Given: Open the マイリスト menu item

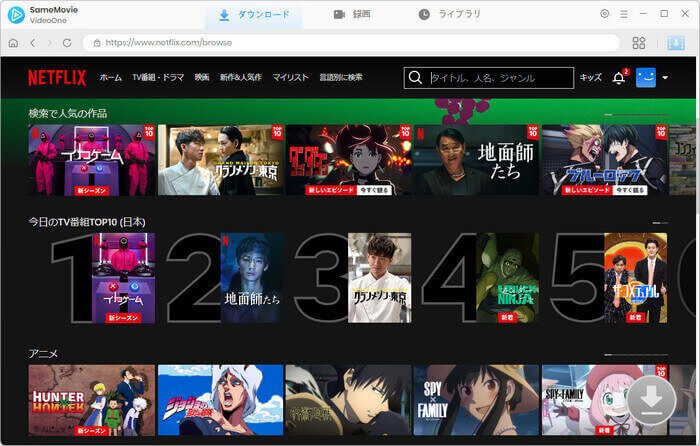Looking at the screenshot, I should coord(290,78).
